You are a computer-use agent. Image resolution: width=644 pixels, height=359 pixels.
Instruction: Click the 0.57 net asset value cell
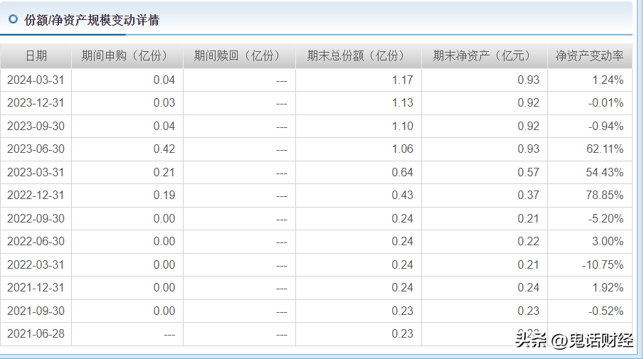tap(528, 172)
